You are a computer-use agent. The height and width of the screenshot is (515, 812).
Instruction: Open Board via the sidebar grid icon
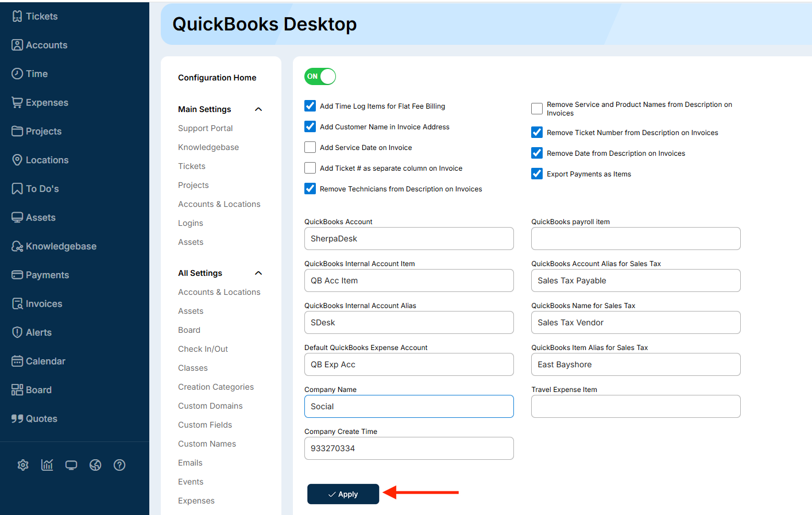click(x=17, y=390)
